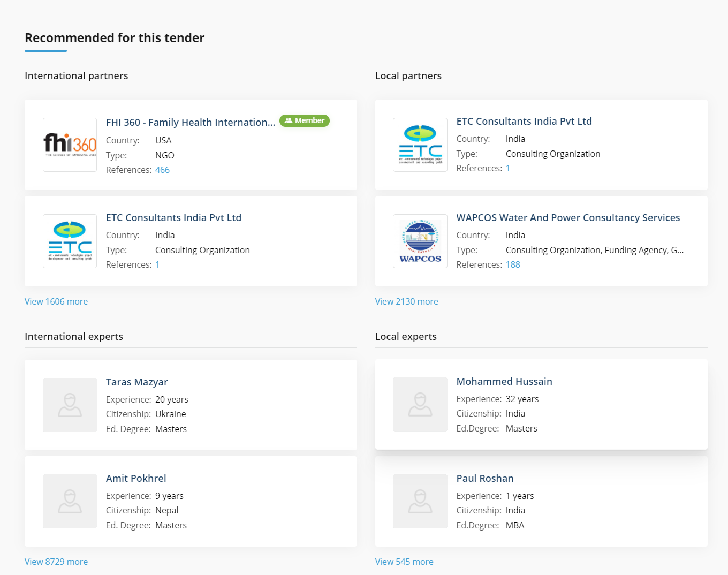This screenshot has height=575, width=728.
Task: Click Taras Mazyar's 20 years experience
Action: (x=172, y=399)
